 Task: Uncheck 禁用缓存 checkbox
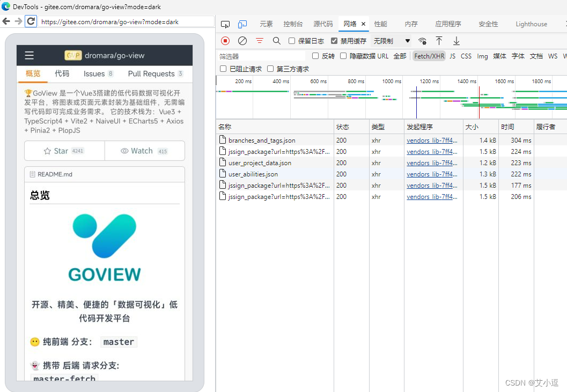[x=334, y=41]
